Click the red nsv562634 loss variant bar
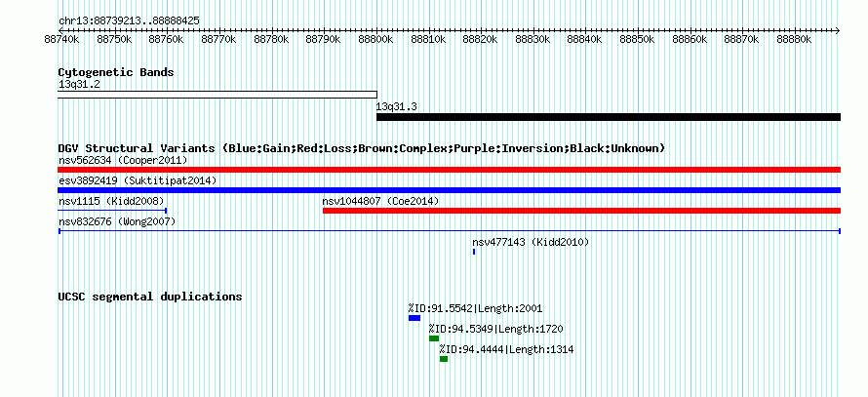This screenshot has height=397, width=868. click(449, 170)
